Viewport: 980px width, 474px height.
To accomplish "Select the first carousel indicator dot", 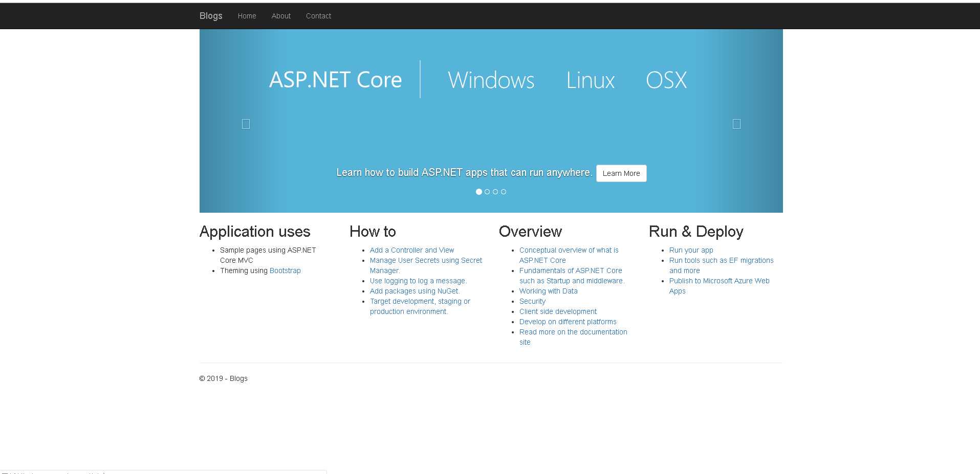I will pyautogui.click(x=479, y=192).
